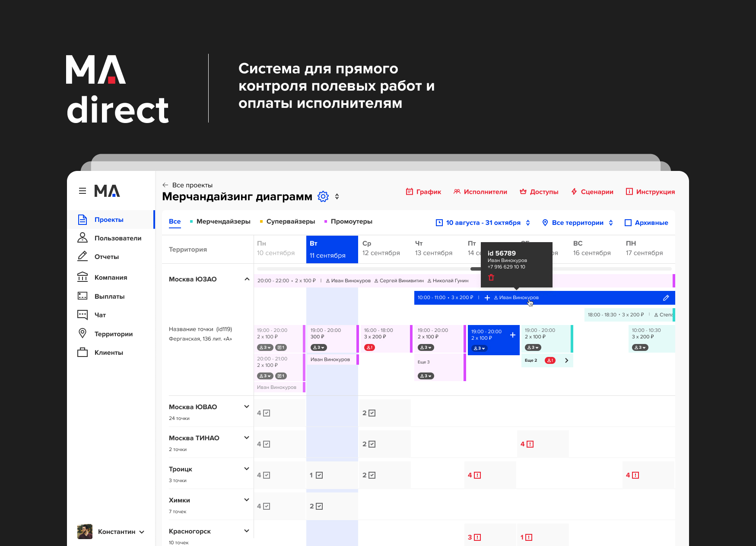Click Константин profile avatar
Screen dimensions: 756x546
tap(85, 532)
